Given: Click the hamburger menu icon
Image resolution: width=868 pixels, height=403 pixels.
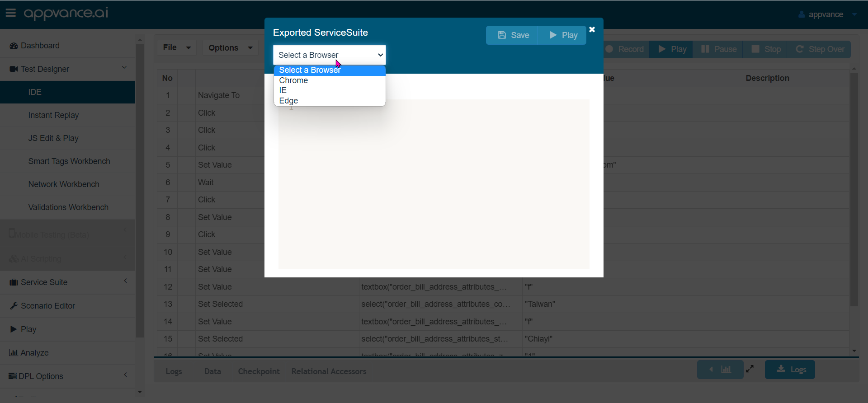Looking at the screenshot, I should tap(10, 13).
